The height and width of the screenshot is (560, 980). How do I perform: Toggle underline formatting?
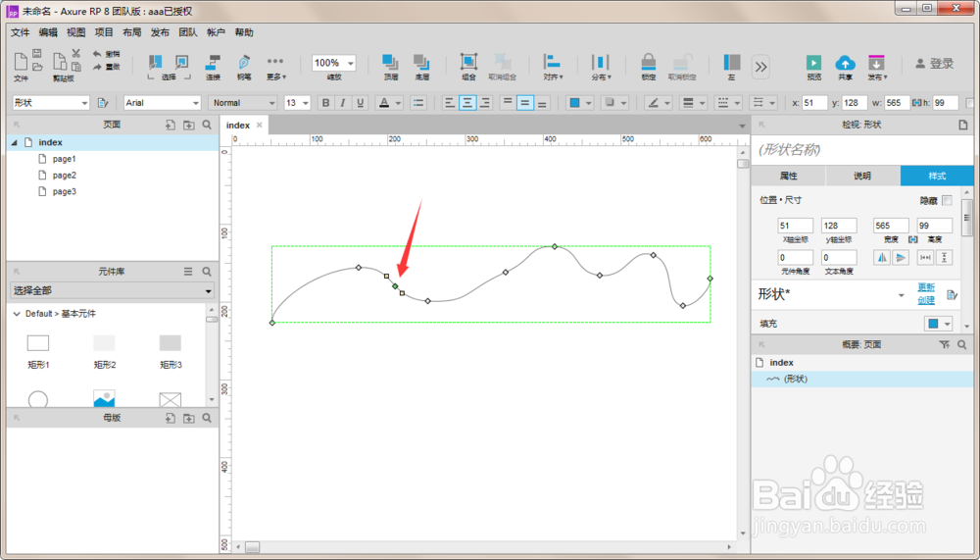pyautogui.click(x=360, y=103)
